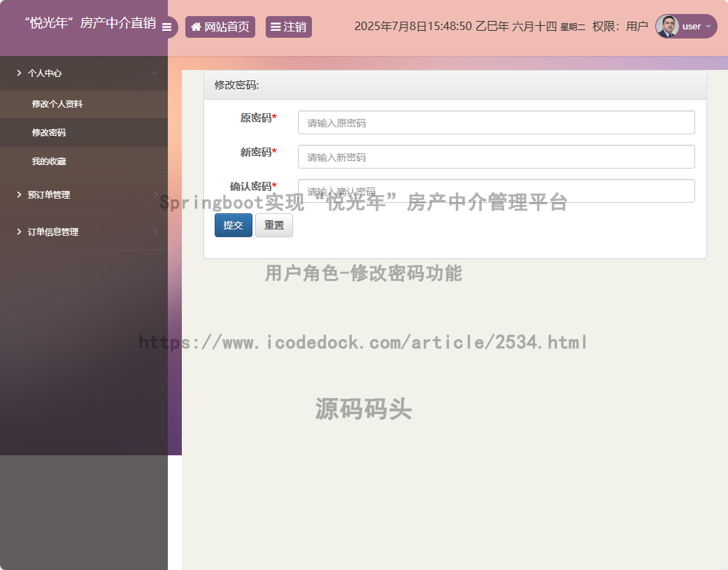Click the 注销 logout button
Viewport: 728px width, 570px height.
point(288,27)
